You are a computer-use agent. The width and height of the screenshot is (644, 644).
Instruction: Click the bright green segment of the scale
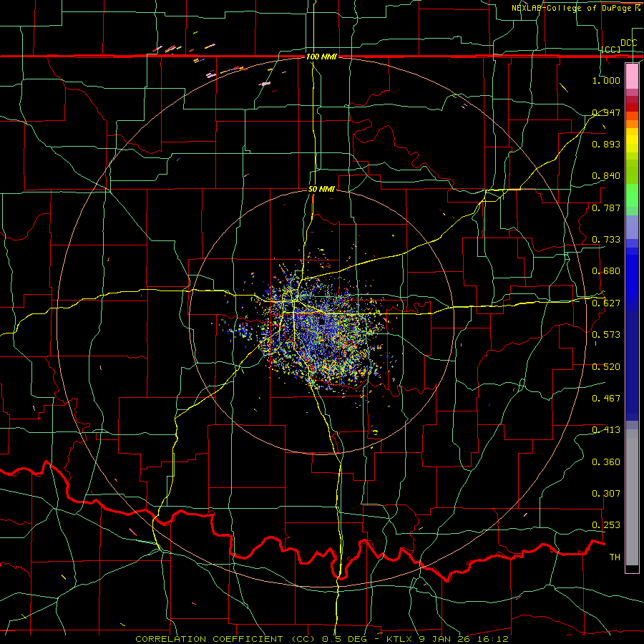[632, 195]
